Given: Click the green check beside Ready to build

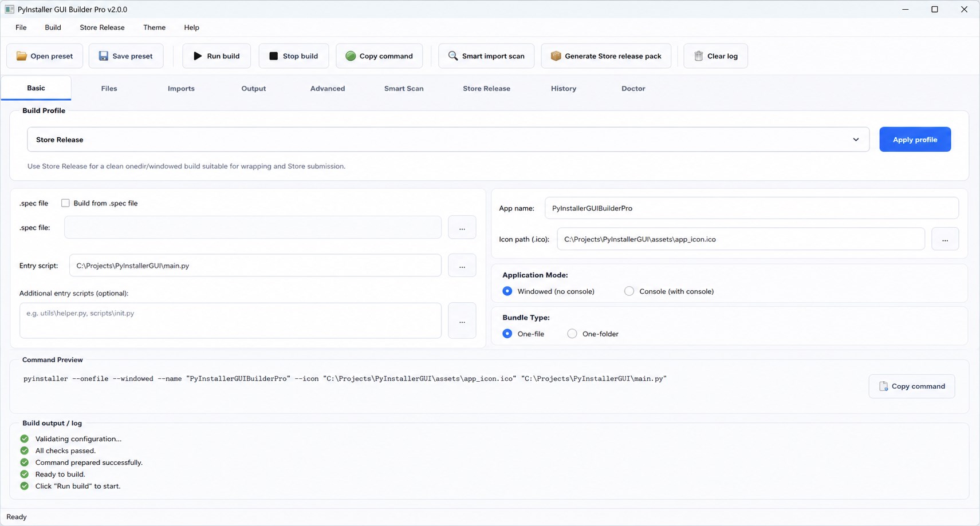Looking at the screenshot, I should [x=24, y=474].
